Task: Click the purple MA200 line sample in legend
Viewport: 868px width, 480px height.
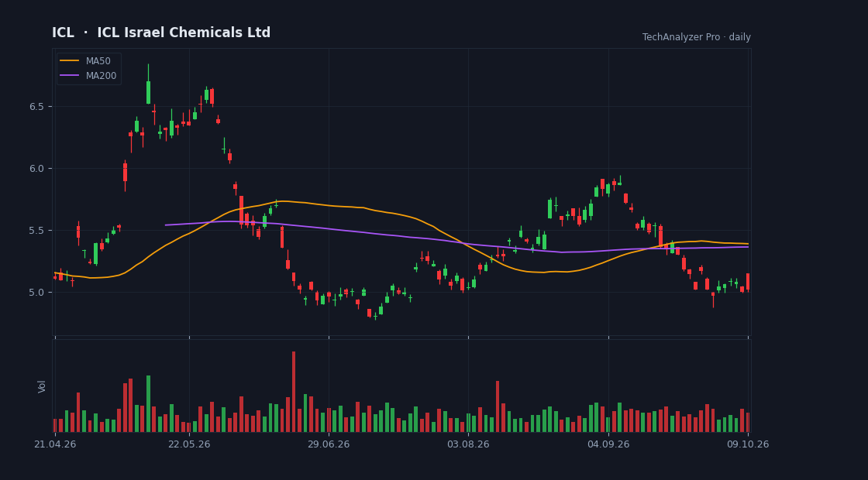Action: coord(70,76)
